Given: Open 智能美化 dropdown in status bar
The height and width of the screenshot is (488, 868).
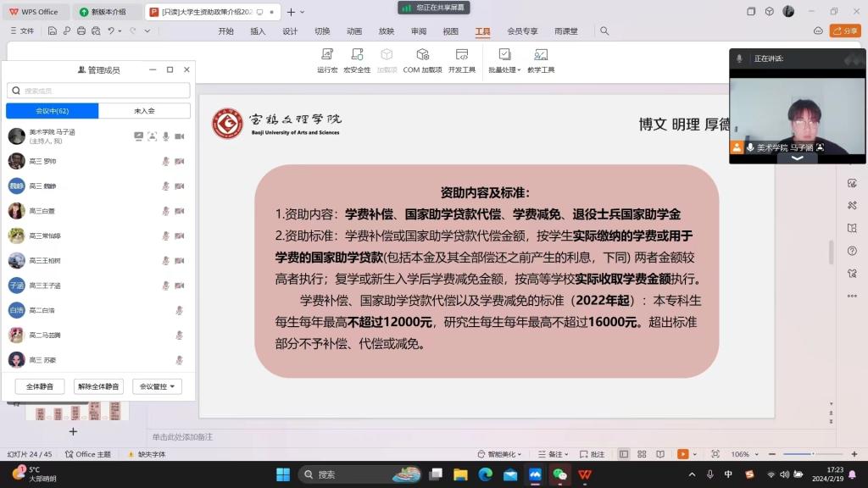Looking at the screenshot, I should pos(498,454).
